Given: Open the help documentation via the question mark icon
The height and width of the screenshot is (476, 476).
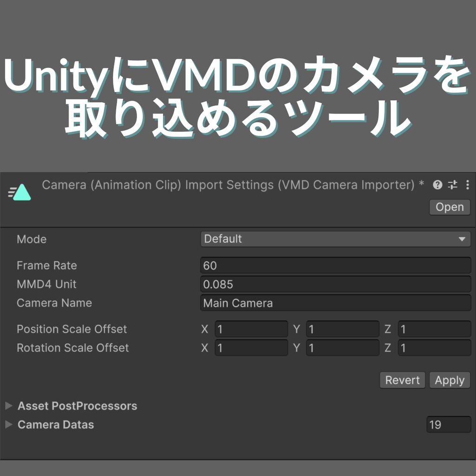Looking at the screenshot, I should (437, 185).
